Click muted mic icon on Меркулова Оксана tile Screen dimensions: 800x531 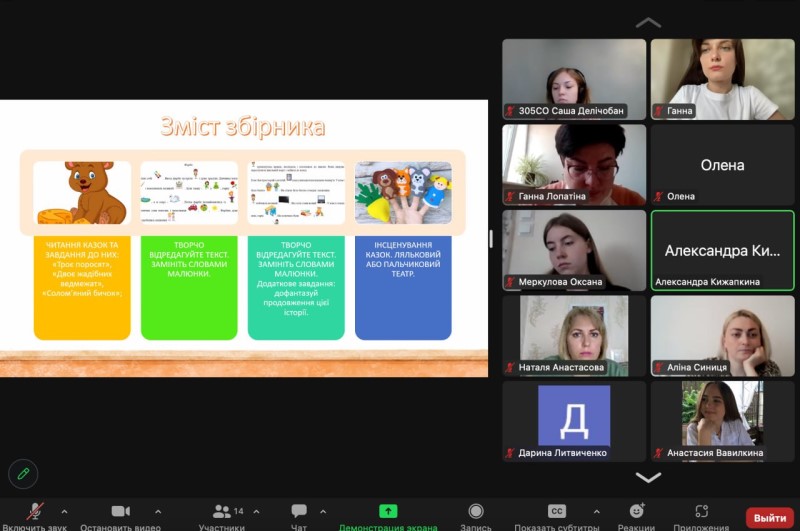510,282
